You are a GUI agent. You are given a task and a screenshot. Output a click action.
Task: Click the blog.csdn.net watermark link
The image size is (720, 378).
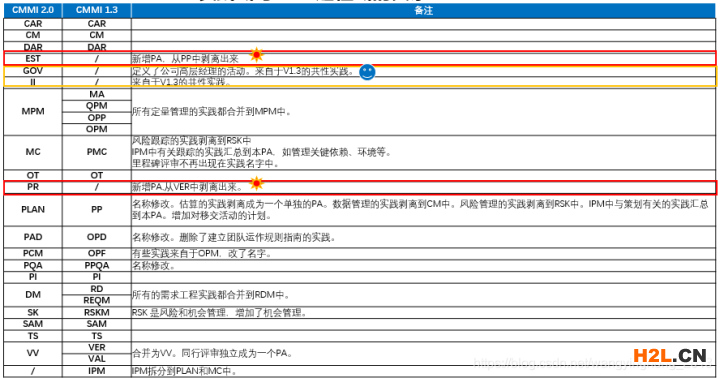click(x=592, y=362)
